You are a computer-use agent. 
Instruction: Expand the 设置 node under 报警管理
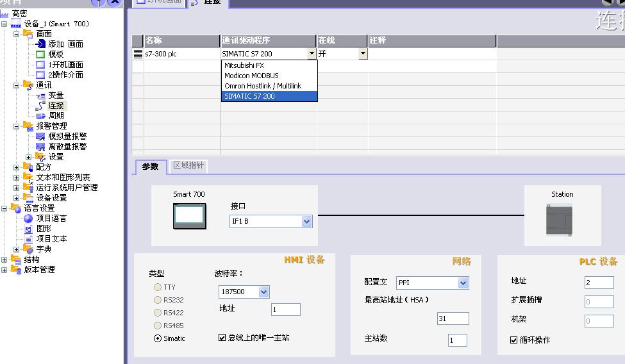point(28,157)
